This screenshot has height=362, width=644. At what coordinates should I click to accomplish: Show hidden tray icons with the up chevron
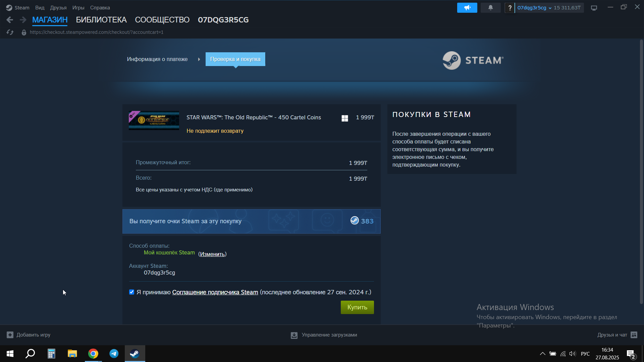tap(542, 354)
